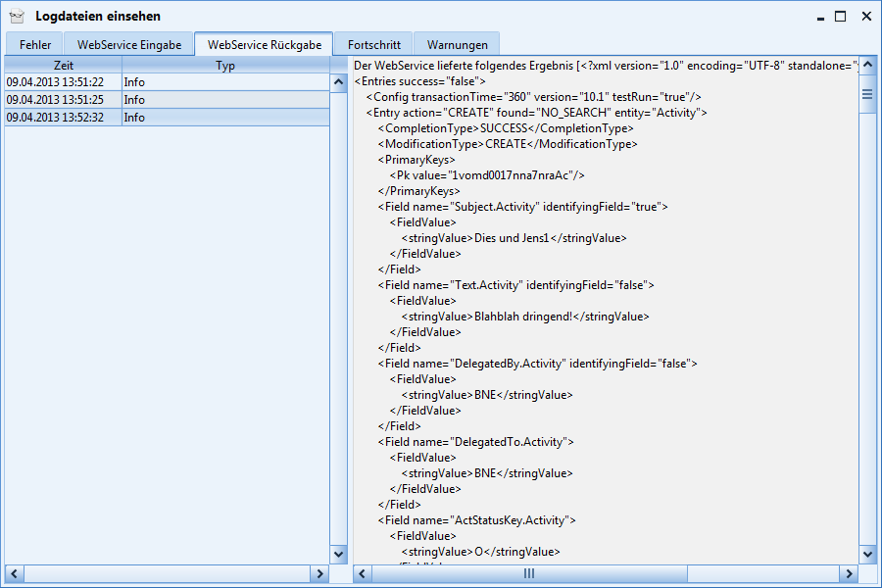The image size is (882, 588).
Task: Select the WebService Rückgabe tab
Action: click(264, 44)
